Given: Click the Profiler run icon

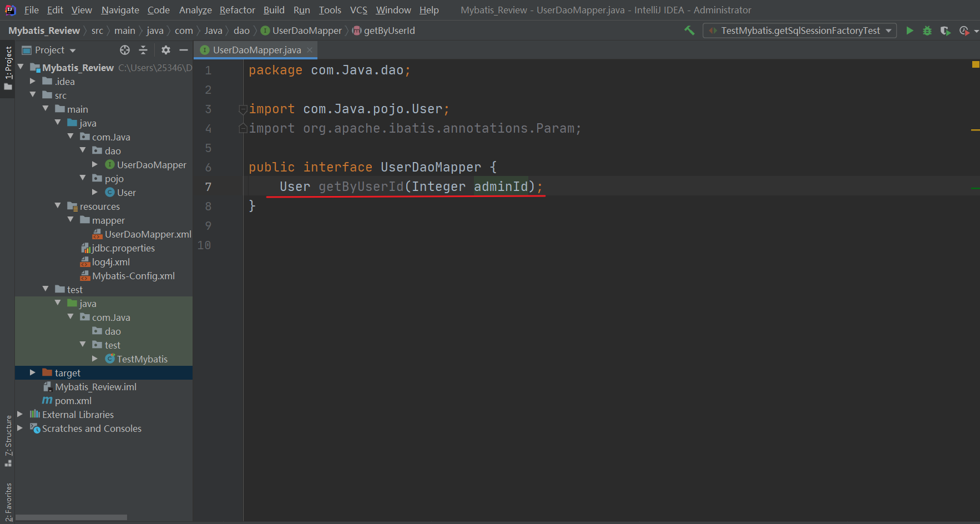Looking at the screenshot, I should pos(964,31).
